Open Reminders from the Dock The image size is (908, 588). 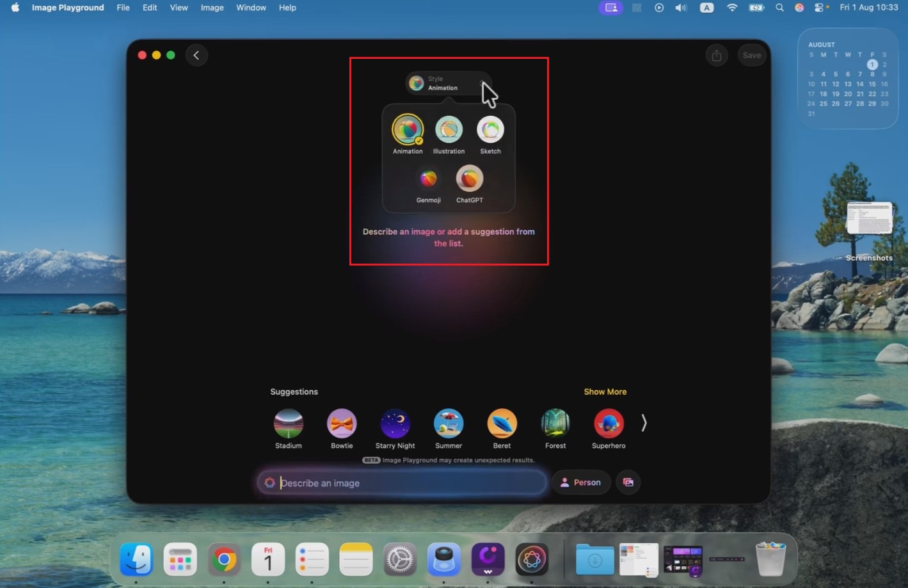[312, 560]
